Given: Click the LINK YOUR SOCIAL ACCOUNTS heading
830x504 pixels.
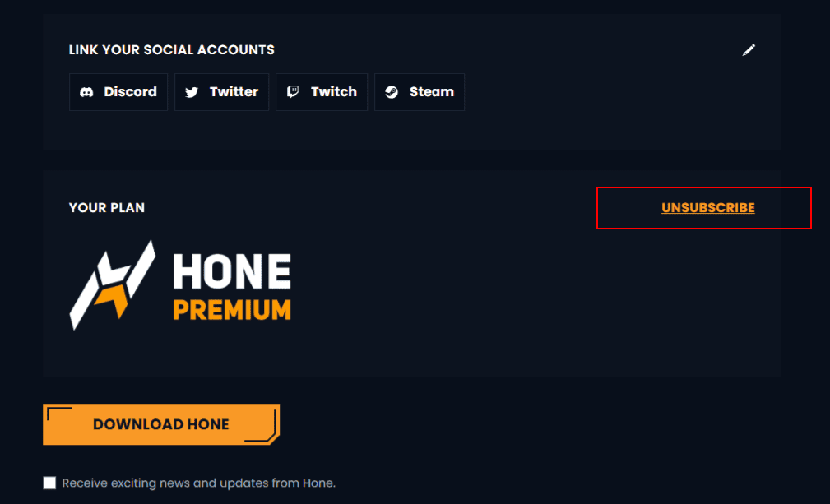Looking at the screenshot, I should click(171, 49).
